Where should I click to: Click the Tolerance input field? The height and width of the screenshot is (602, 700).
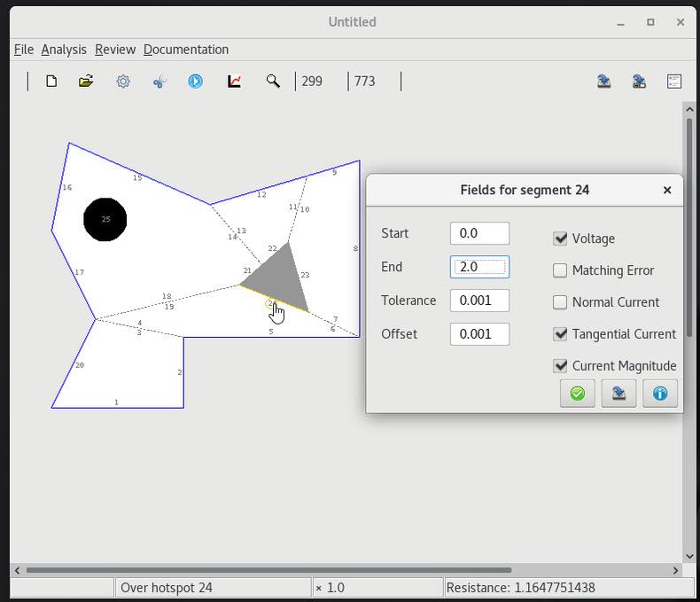pos(479,301)
